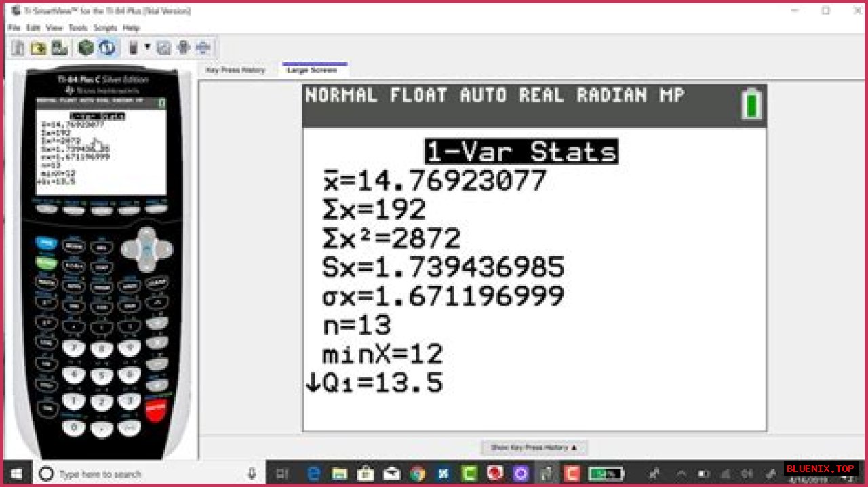Click the calculator screenshot capture toolbar icon
Image resolution: width=868 pixels, height=487 pixels.
[x=163, y=47]
